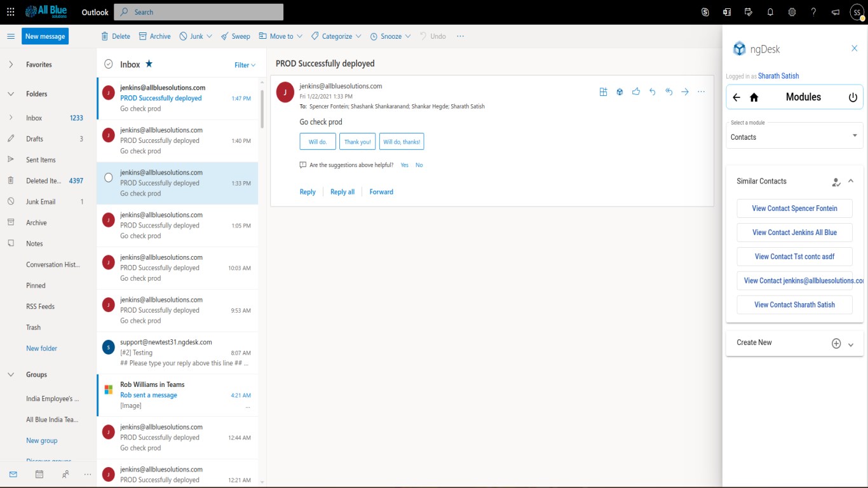868x488 pixels.
Task: Open the toolbar overflow ellipsis menu
Action: [x=460, y=36]
